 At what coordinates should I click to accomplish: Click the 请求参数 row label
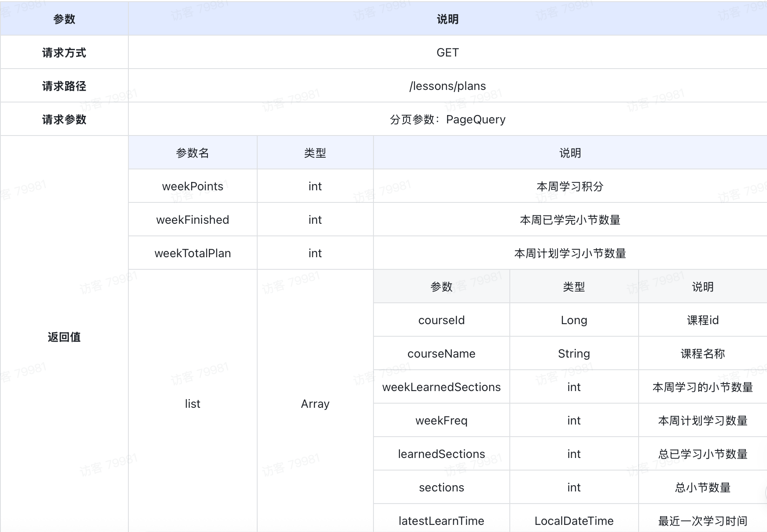64,120
